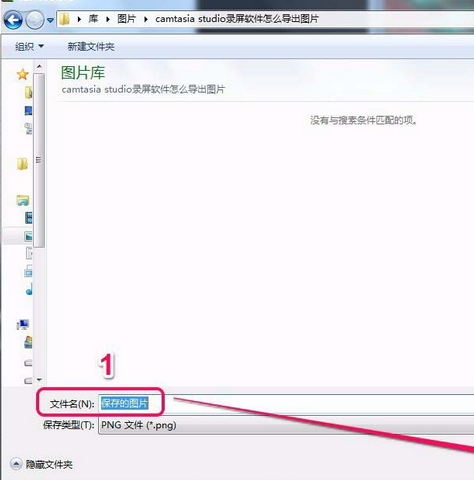Open the Videos library filmstrip icon
The height and width of the screenshot is (480, 474).
[29, 218]
